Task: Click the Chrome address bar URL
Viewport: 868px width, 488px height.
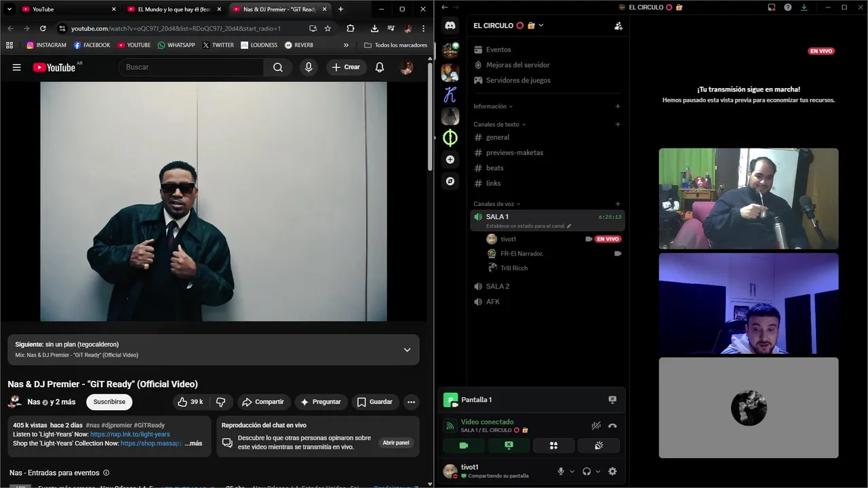Action: pyautogui.click(x=176, y=28)
